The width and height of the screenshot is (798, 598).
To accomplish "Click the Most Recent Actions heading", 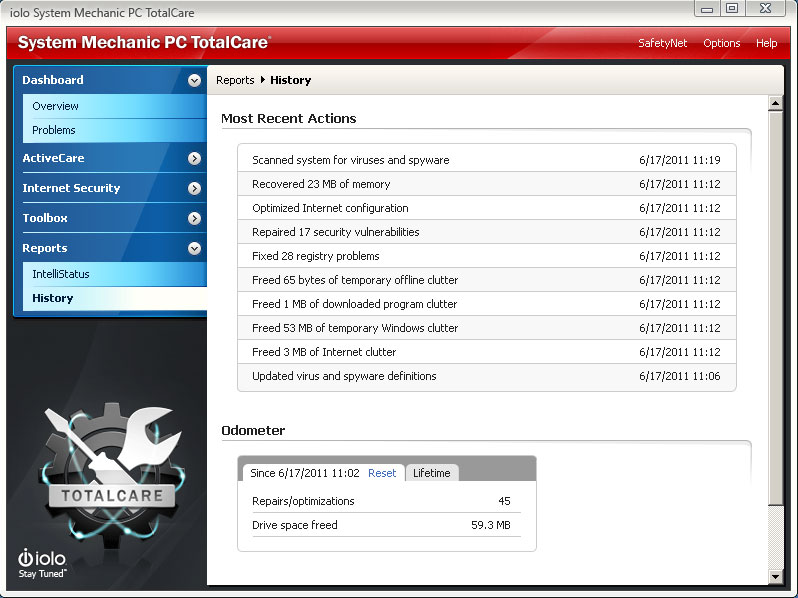I will click(x=289, y=119).
